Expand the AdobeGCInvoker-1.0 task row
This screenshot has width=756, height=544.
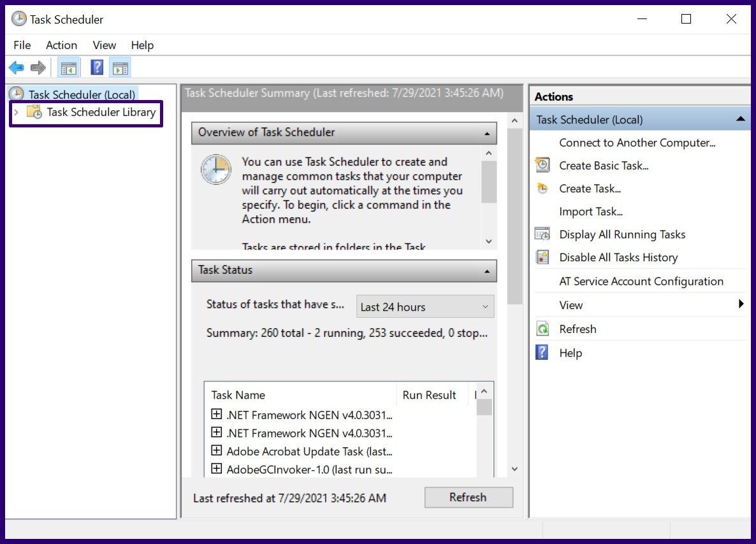point(217,468)
